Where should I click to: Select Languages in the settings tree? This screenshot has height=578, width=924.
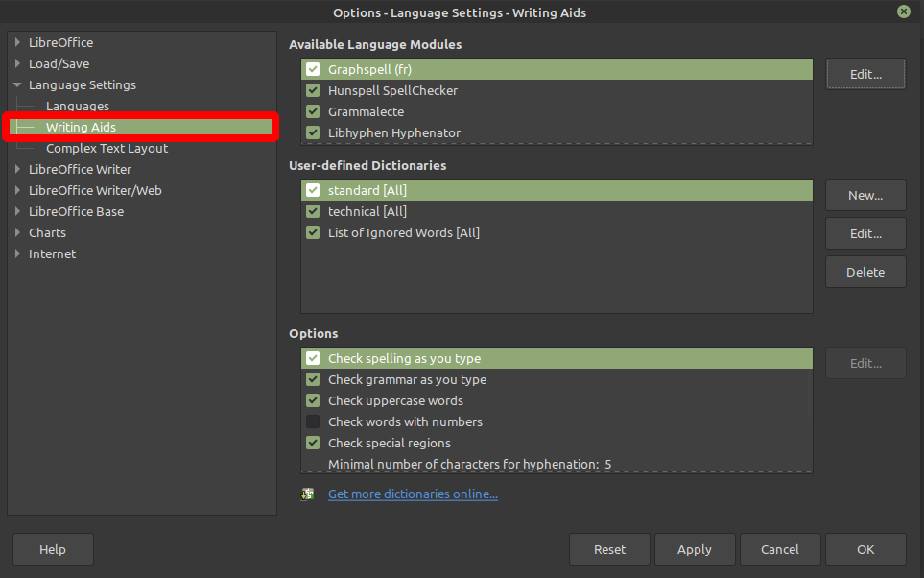tap(78, 107)
